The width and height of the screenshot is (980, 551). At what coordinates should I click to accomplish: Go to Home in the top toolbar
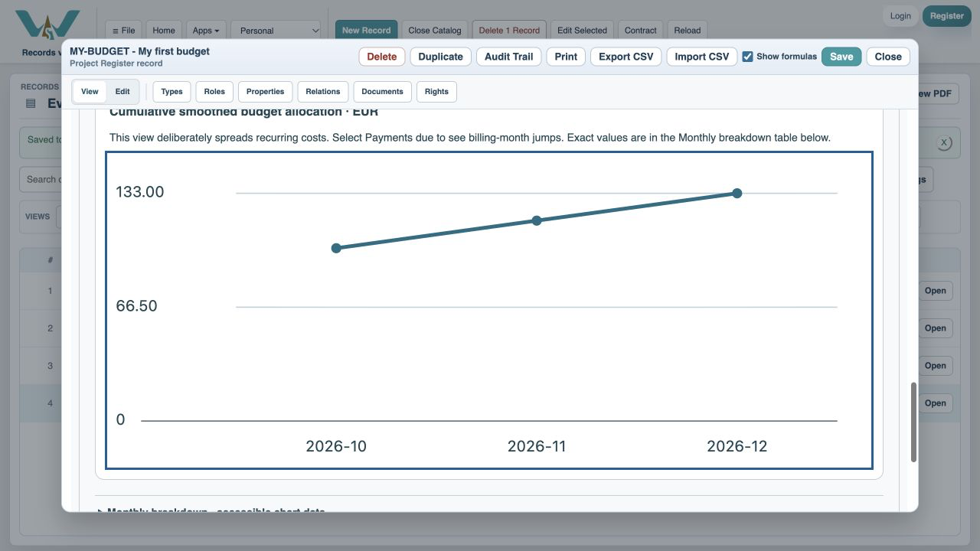click(164, 31)
